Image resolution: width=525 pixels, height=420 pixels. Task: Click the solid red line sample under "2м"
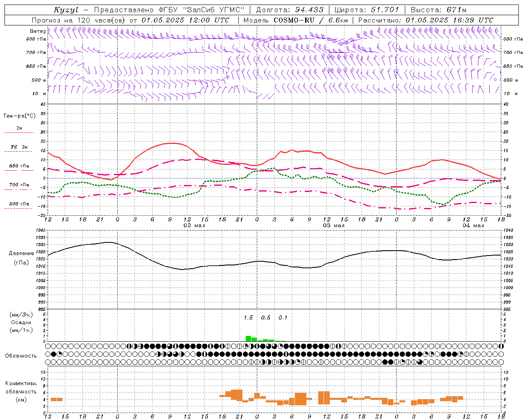pos(19,133)
